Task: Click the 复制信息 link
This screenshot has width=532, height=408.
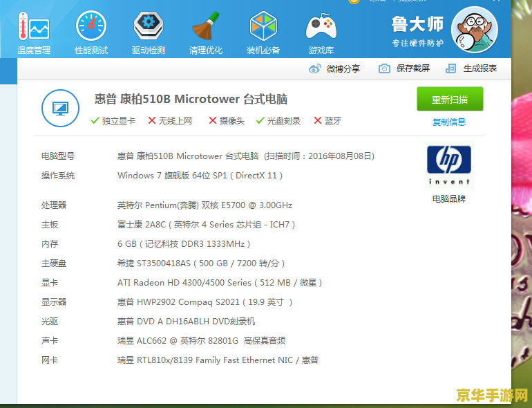Action: pyautogui.click(x=448, y=122)
